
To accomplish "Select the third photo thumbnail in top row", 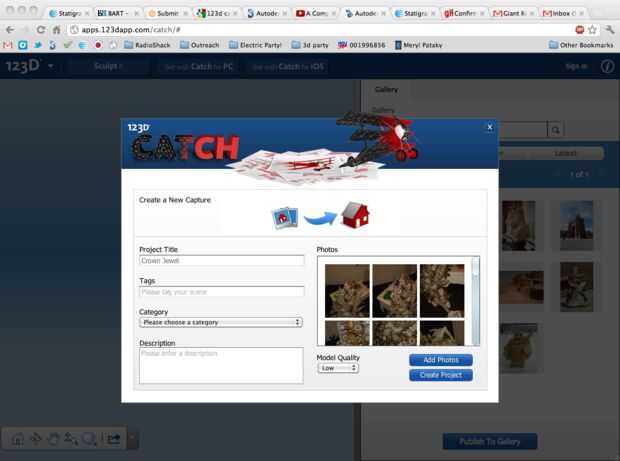I will click(x=442, y=291).
